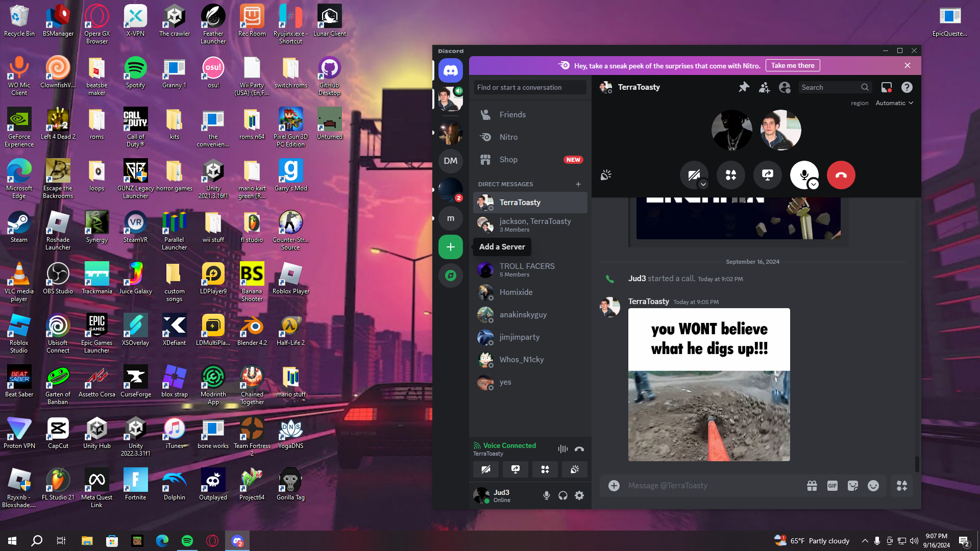Open taskbar Search magnifier

(37, 541)
